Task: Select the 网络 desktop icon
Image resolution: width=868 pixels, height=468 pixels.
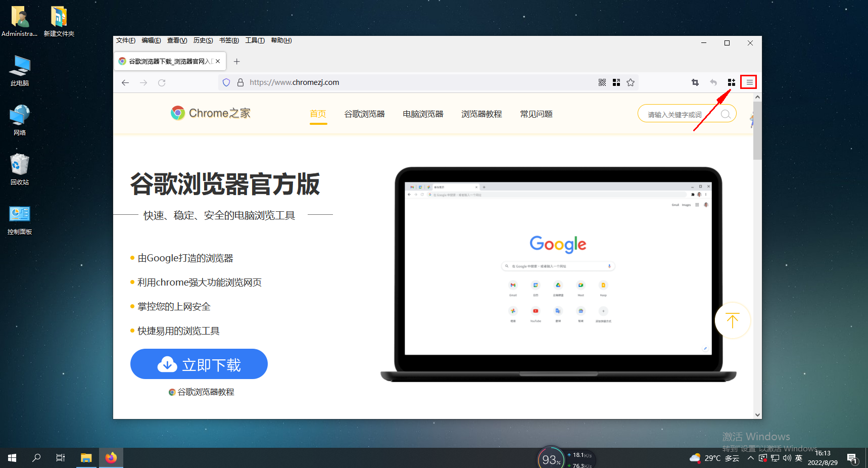Action: [20, 120]
